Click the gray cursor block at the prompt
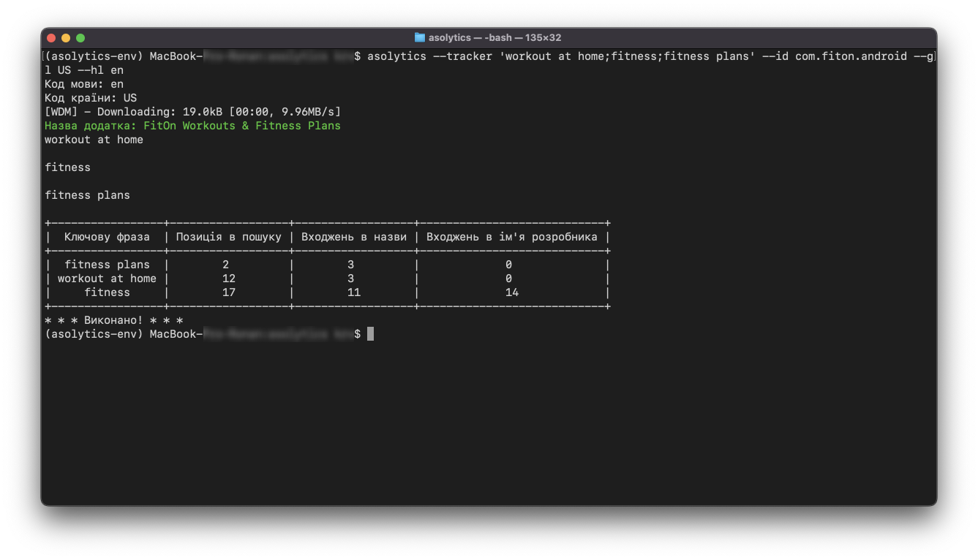The image size is (978, 560). pos(371,334)
